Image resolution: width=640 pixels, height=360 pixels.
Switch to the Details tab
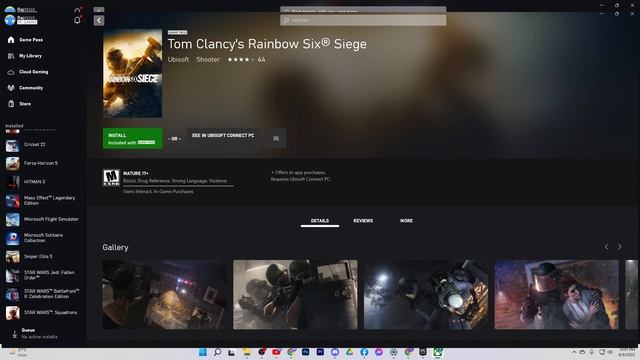(320, 220)
